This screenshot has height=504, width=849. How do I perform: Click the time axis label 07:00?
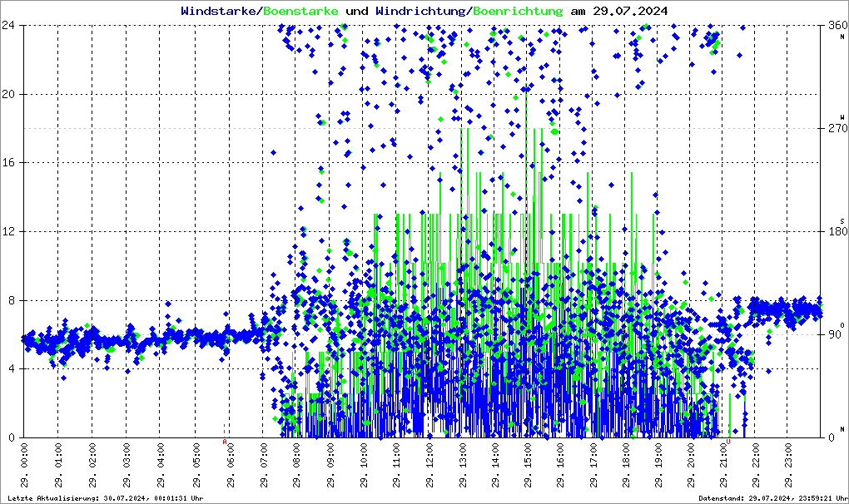(264, 465)
